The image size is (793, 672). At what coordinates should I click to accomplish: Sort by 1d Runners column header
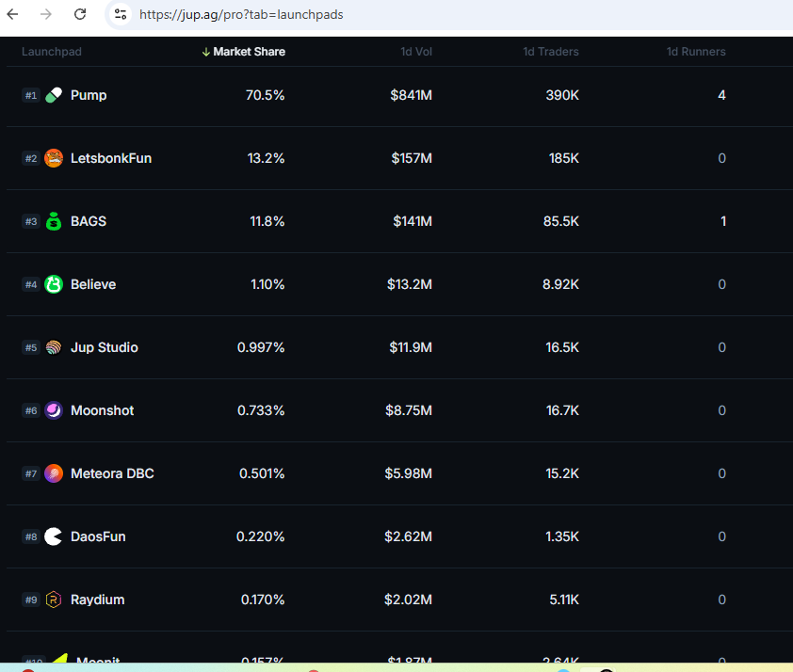click(x=696, y=52)
